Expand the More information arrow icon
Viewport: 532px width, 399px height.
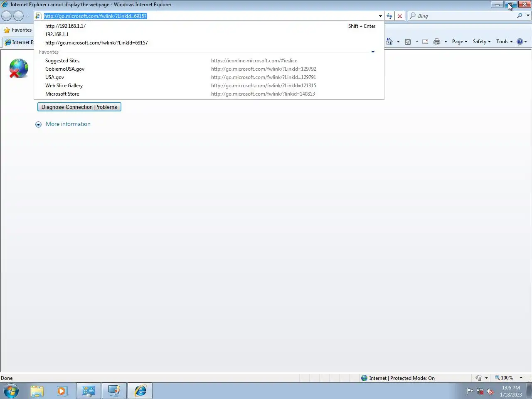click(x=38, y=124)
